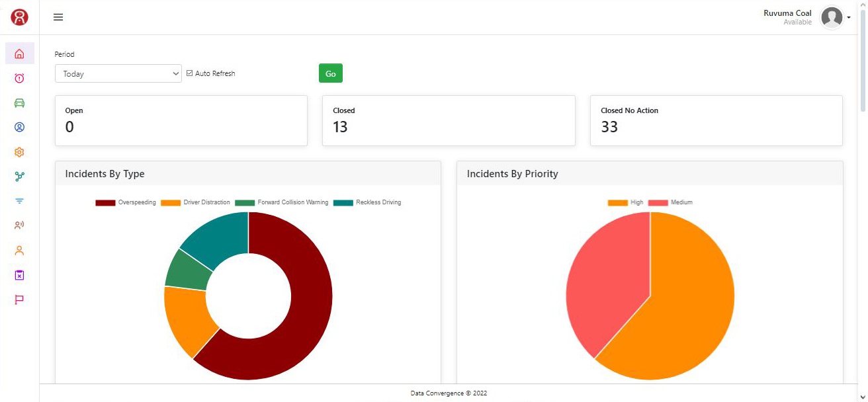Click the orange High priority legend swatch
Screen dimensions: 868x402
click(617, 202)
